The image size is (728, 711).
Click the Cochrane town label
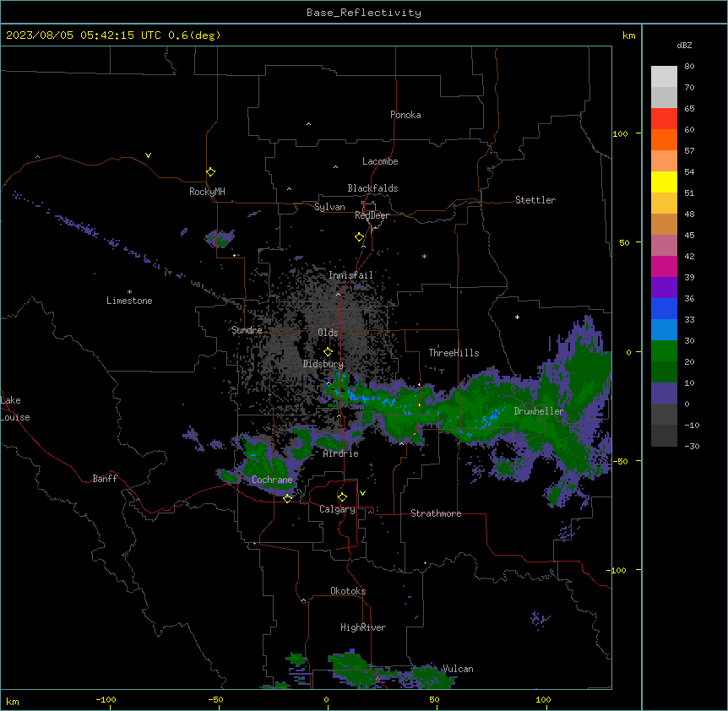(272, 480)
